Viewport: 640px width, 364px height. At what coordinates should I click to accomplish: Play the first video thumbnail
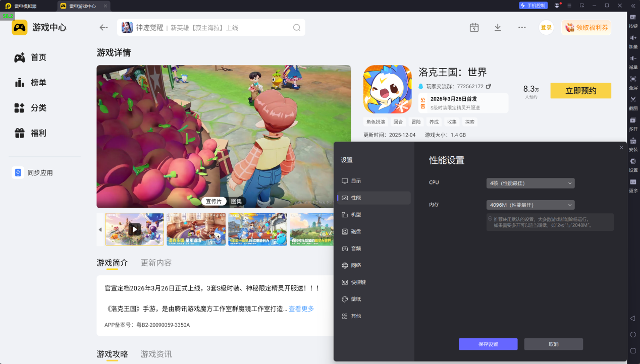point(134,229)
